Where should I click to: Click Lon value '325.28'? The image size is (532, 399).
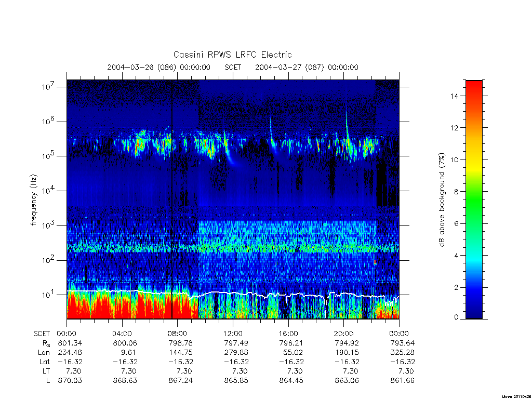click(x=403, y=353)
